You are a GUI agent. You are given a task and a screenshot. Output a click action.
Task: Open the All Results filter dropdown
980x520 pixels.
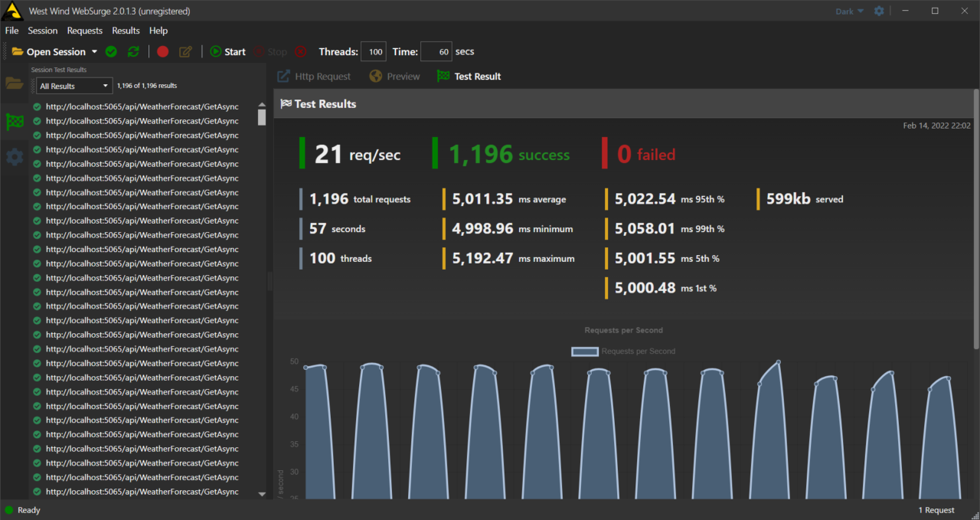[74, 86]
